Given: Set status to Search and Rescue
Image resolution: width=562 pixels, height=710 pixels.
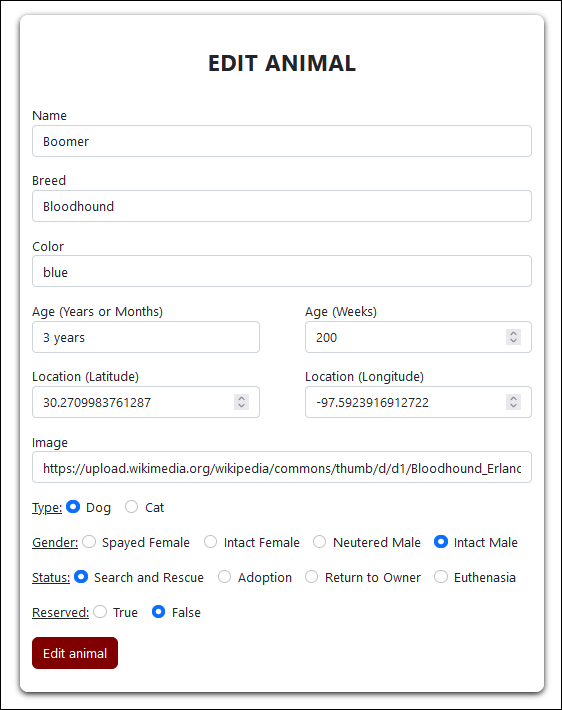Looking at the screenshot, I should (x=81, y=577).
